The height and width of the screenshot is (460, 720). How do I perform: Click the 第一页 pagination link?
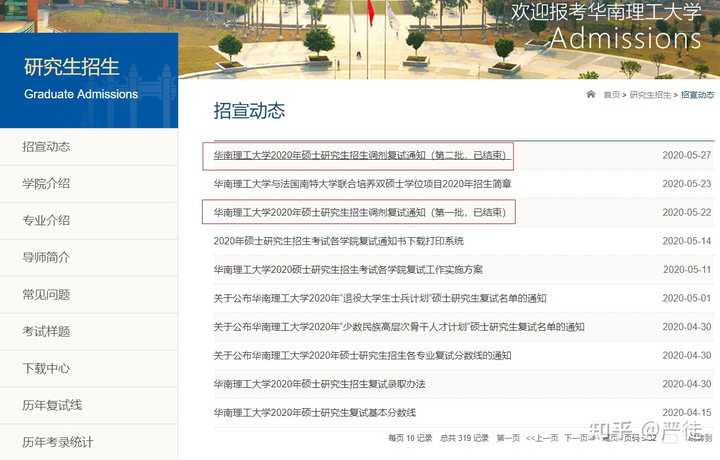[508, 438]
